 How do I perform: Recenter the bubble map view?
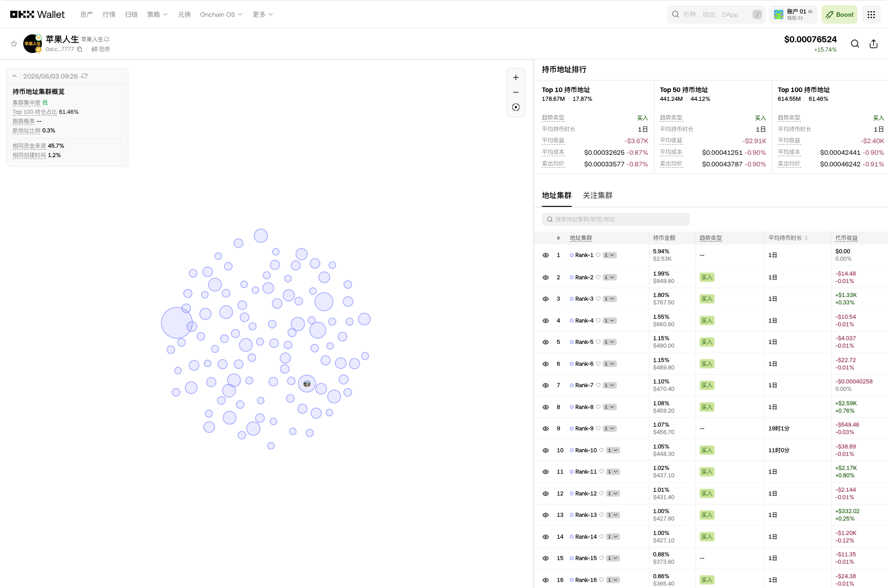coord(515,107)
